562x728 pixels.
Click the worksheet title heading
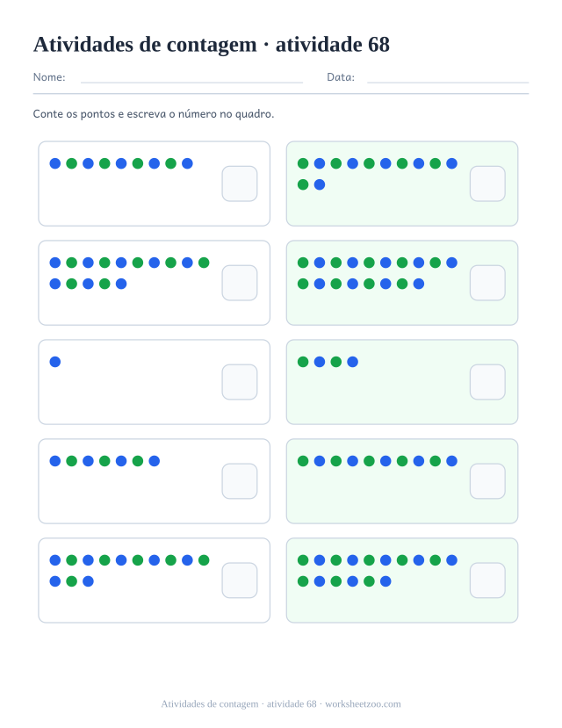pyautogui.click(x=212, y=45)
